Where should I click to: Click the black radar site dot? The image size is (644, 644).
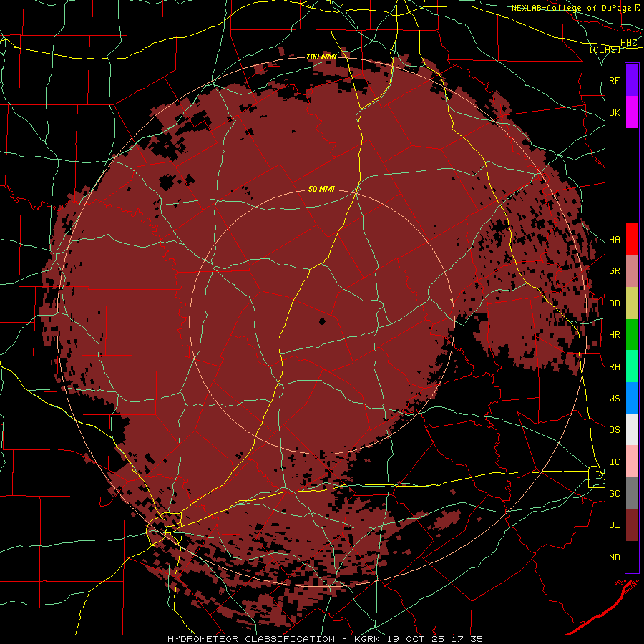tap(322, 321)
